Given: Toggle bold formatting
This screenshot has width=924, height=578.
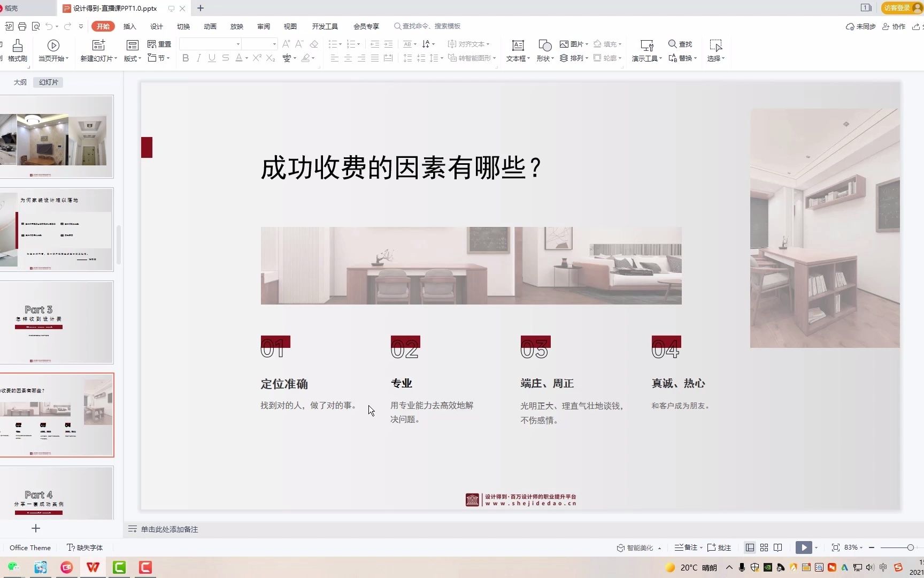Looking at the screenshot, I should tap(185, 58).
